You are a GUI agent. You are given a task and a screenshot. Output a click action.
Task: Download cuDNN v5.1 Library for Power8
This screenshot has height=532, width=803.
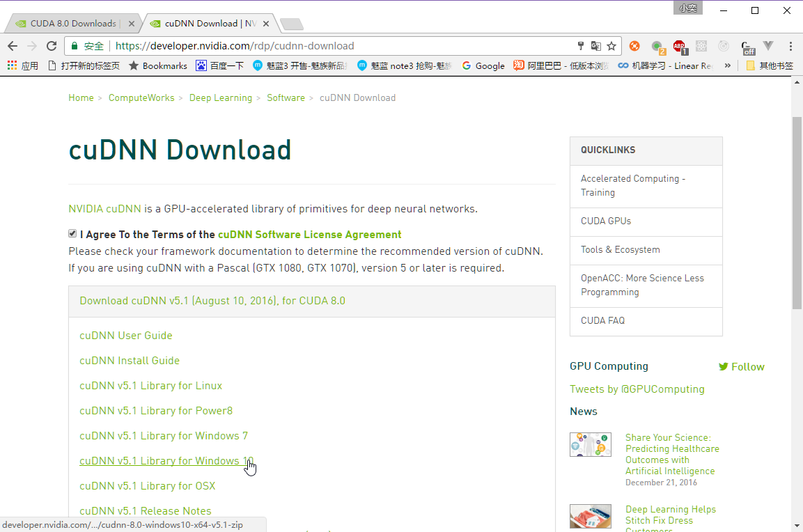pyautogui.click(x=156, y=411)
